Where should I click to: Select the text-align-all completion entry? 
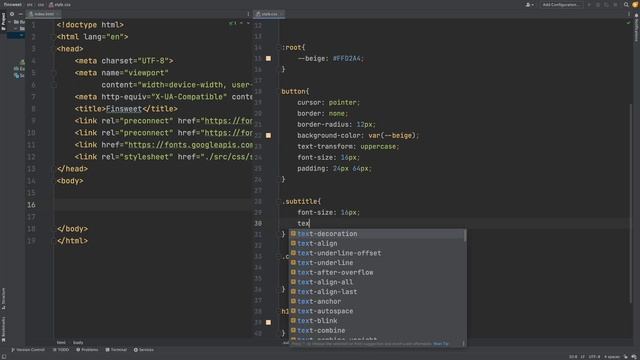coord(377,282)
